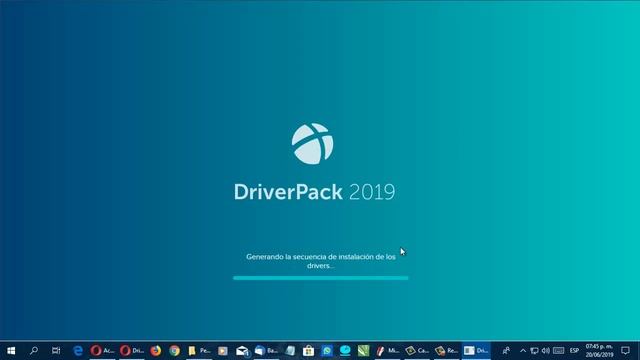Open Microsoft Store from the taskbar
640x360 pixels.
[x=309, y=351]
